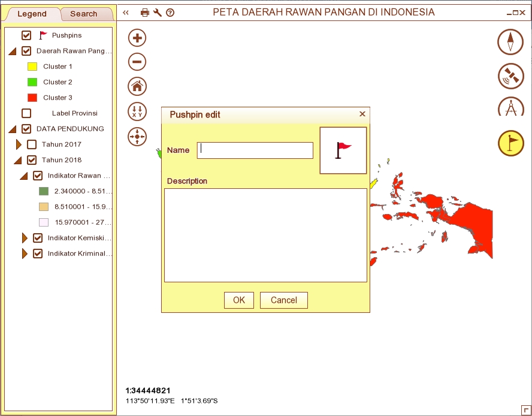Click the compass north arrow icon
Image resolution: width=532 pixels, height=416 pixels.
pyautogui.click(x=510, y=42)
